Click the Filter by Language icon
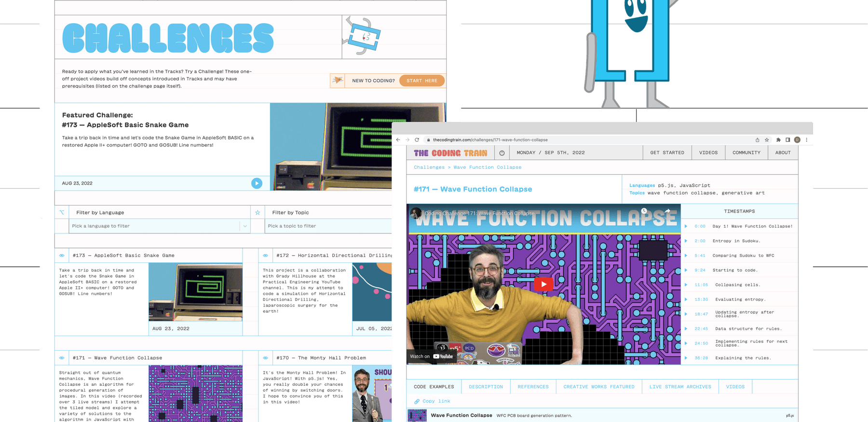The width and height of the screenshot is (868, 422). [x=62, y=212]
